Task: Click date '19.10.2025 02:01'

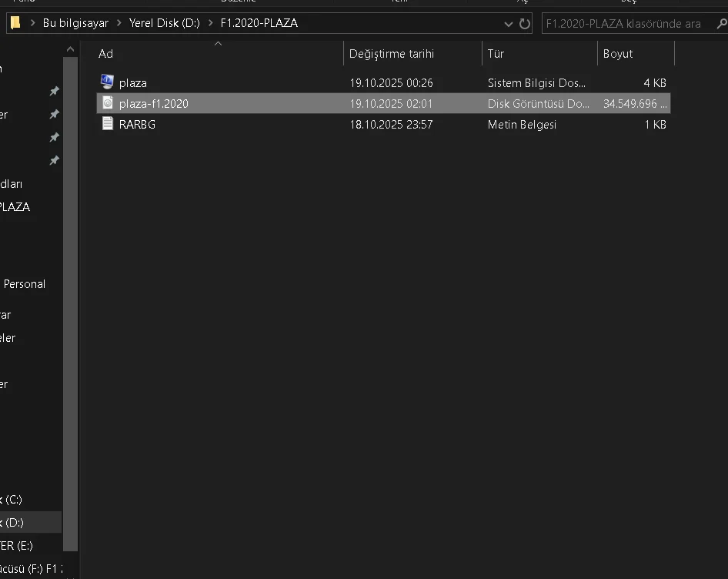Action: (391, 104)
